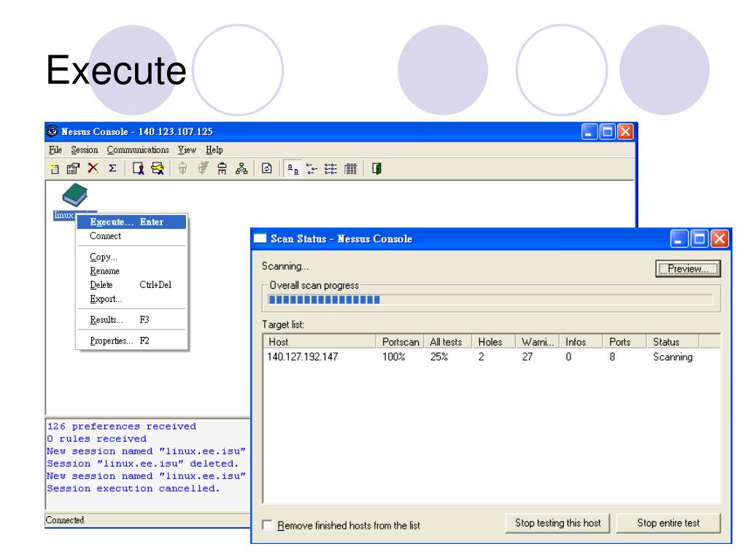The height and width of the screenshot is (560, 747).
Task: Open the Session menu
Action: (85, 150)
